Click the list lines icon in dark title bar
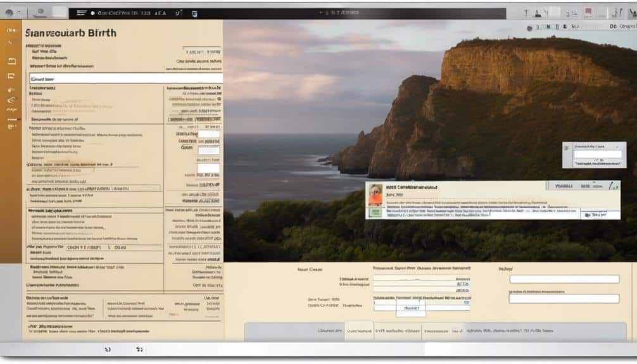Screen dimensions: 637x364 [80, 13]
